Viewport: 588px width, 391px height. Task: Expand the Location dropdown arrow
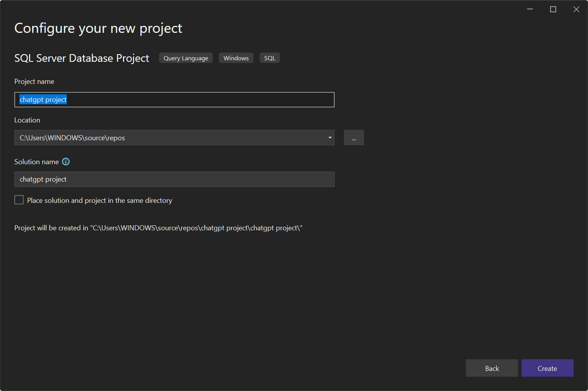[x=330, y=138]
